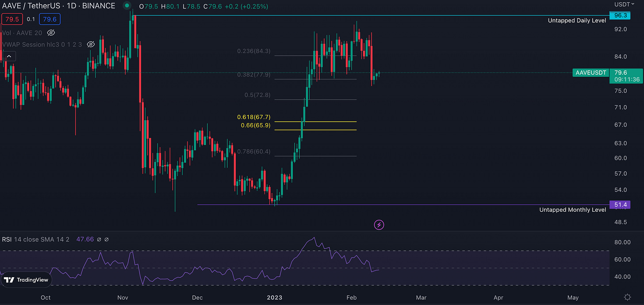The width and height of the screenshot is (644, 305).
Task: Click the 0.66(65.9) Fibonacci label
Action: click(x=255, y=126)
